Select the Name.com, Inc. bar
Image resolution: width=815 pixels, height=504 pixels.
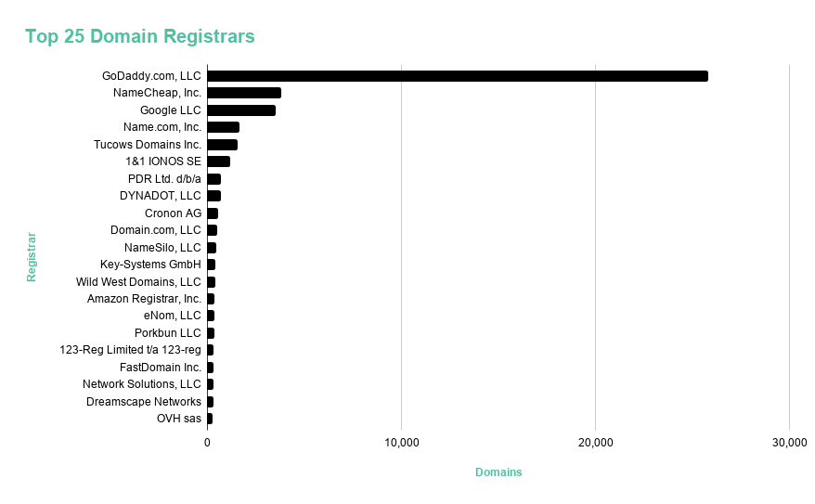pos(223,127)
